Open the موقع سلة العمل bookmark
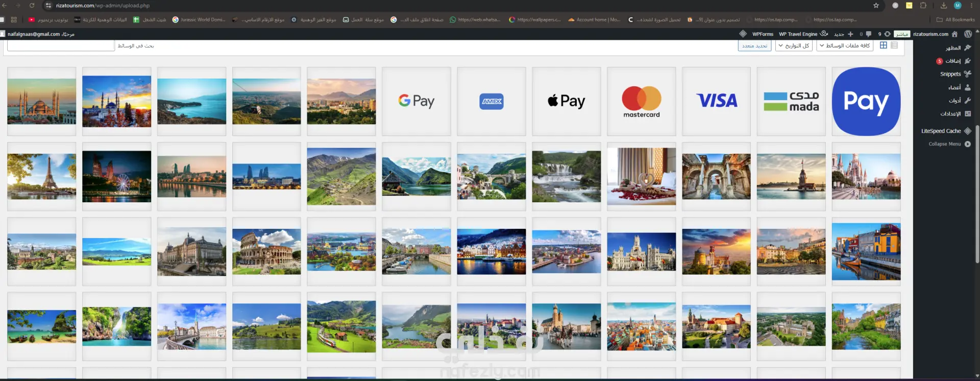 pyautogui.click(x=363, y=20)
